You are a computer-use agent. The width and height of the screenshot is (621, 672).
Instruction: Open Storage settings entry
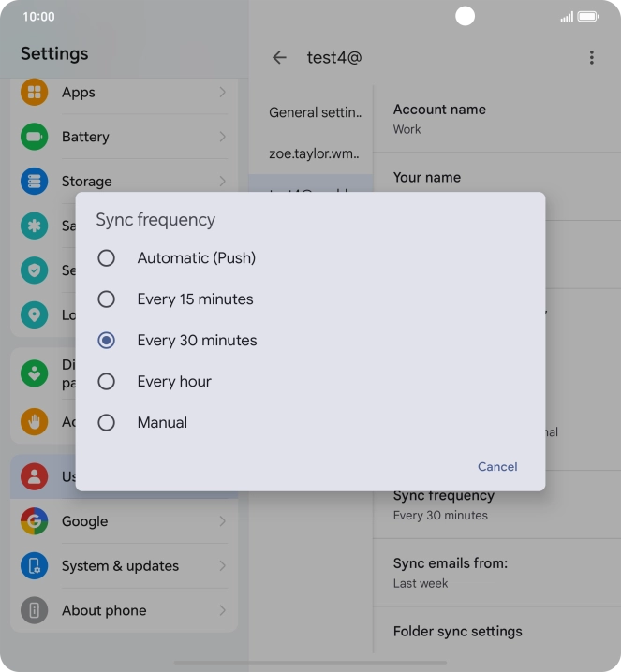coord(124,182)
